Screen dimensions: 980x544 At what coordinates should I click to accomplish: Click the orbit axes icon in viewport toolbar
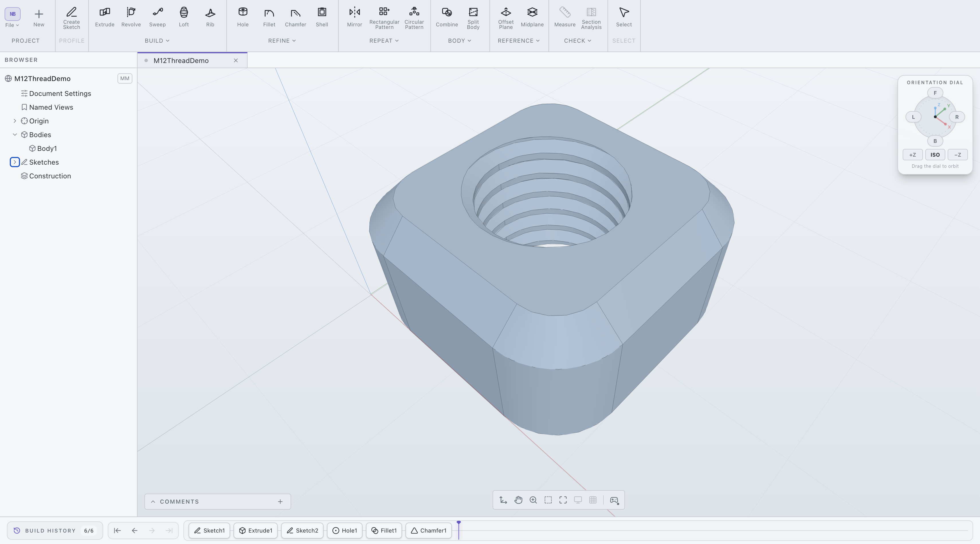click(x=503, y=500)
